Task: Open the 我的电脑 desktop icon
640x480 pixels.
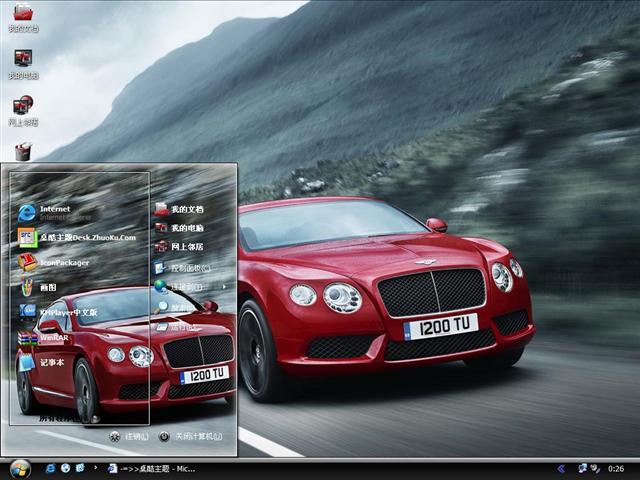Action: coord(22,60)
